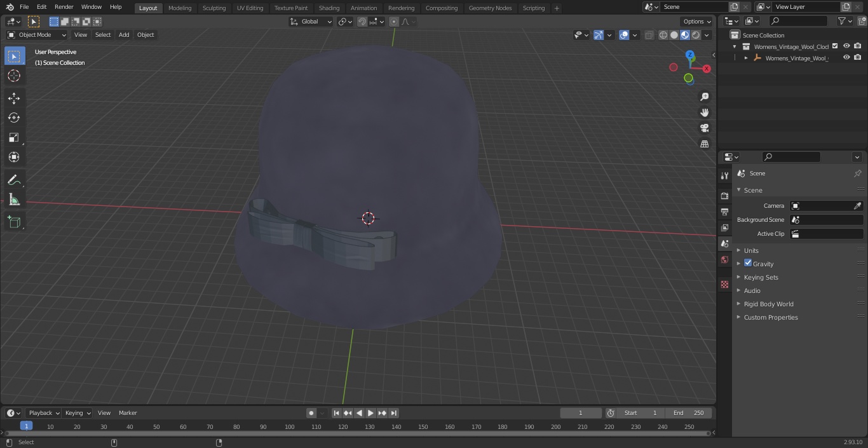This screenshot has height=448, width=868.
Task: Open viewport Add menu
Action: tap(124, 35)
